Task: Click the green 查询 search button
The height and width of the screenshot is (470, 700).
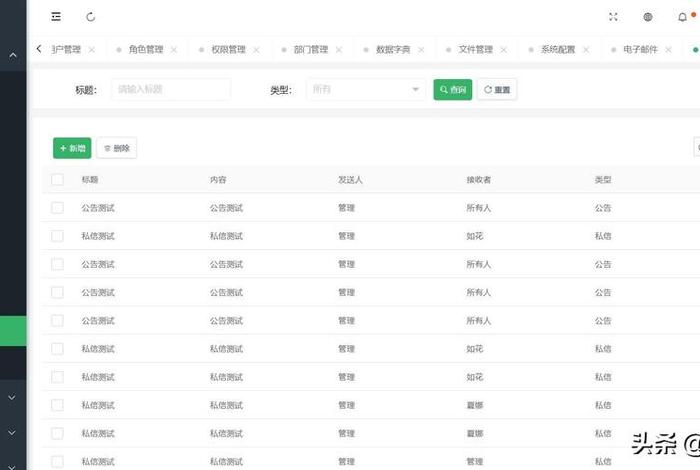Action: coord(453,89)
